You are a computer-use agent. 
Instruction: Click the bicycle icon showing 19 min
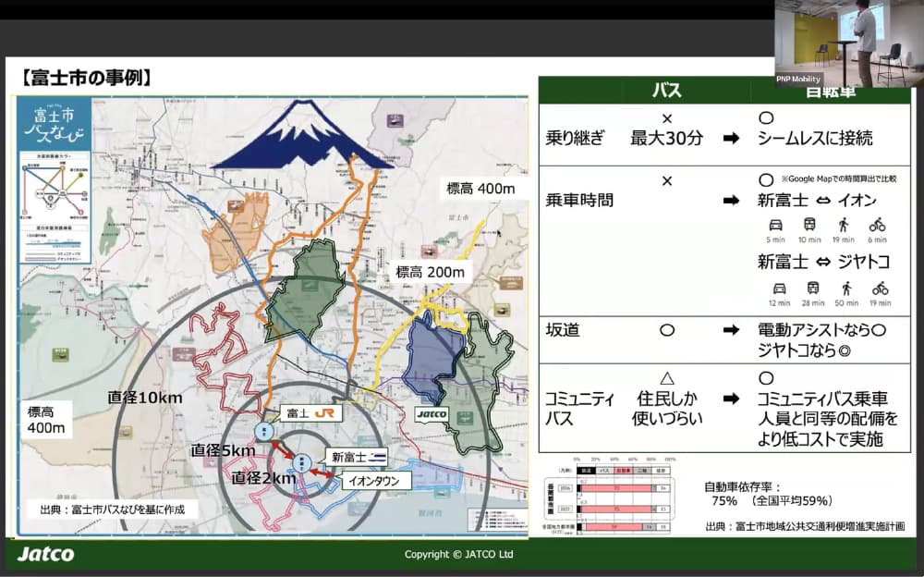coord(880,288)
